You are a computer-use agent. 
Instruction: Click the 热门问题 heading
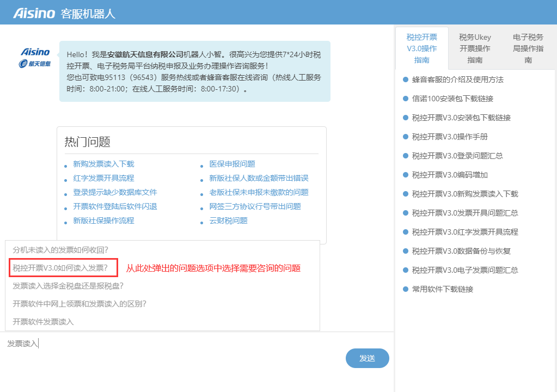point(87,142)
